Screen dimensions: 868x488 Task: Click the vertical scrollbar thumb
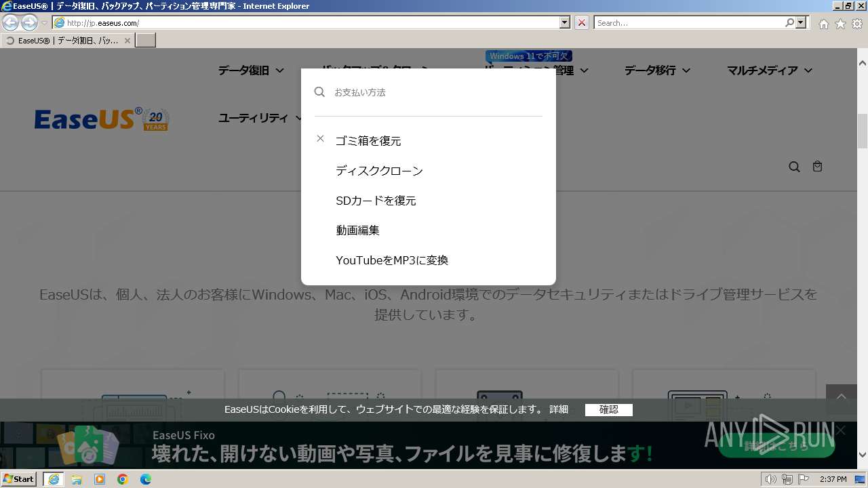863,131
